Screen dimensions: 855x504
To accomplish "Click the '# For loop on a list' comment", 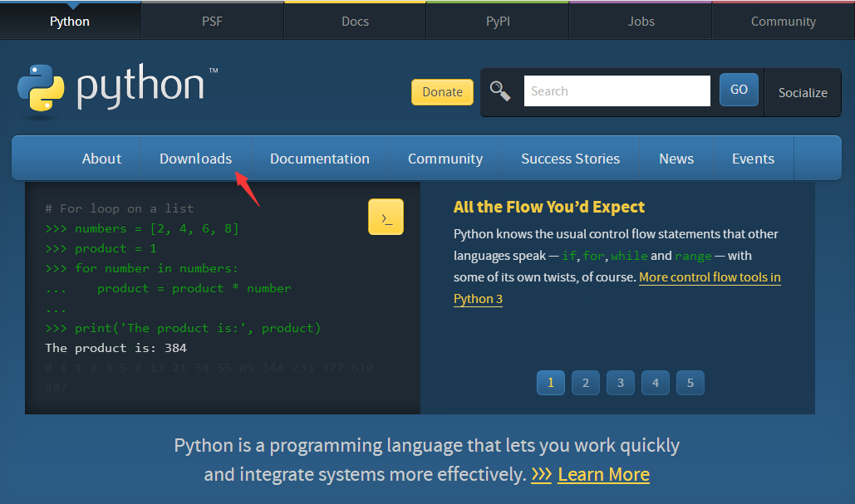I will (120, 208).
